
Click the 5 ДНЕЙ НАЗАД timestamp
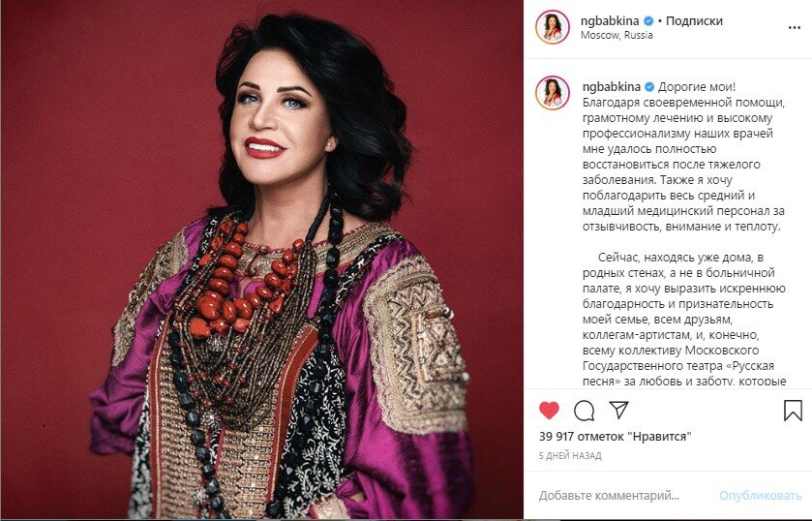tap(570, 456)
